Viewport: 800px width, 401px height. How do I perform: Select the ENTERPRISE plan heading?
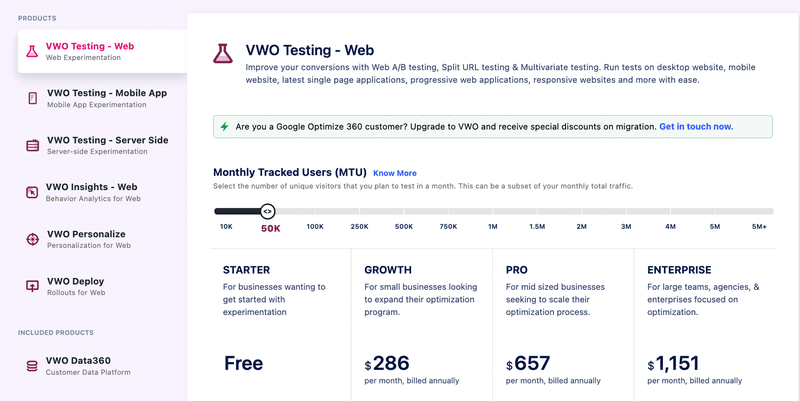pos(679,270)
